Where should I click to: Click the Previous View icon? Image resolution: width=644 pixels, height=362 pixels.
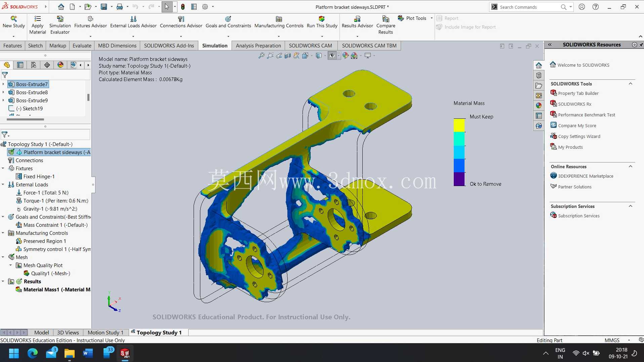coord(279,56)
